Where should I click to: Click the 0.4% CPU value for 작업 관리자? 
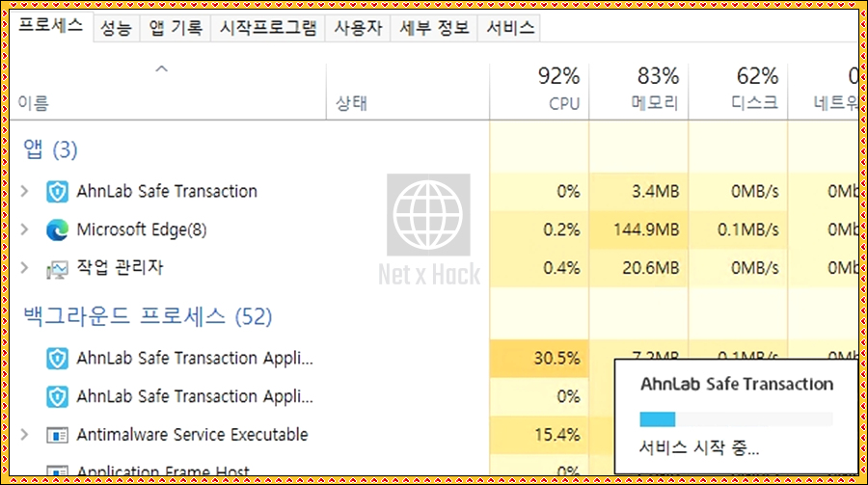[561, 268]
